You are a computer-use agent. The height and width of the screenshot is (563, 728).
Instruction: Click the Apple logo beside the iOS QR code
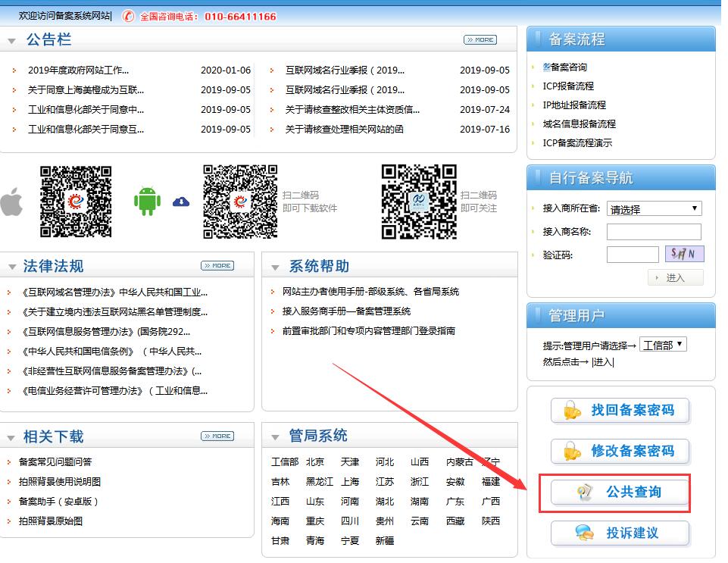pyautogui.click(x=11, y=202)
